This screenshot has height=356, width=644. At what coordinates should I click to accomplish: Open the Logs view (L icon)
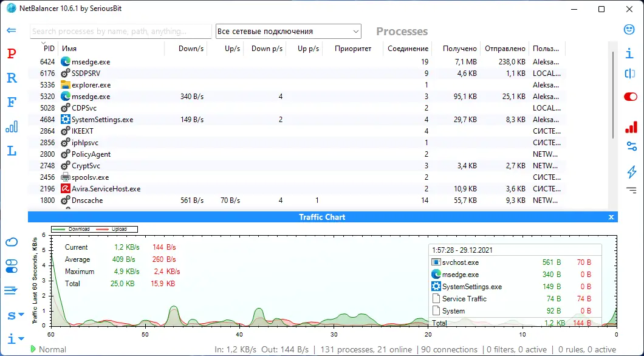point(12,151)
